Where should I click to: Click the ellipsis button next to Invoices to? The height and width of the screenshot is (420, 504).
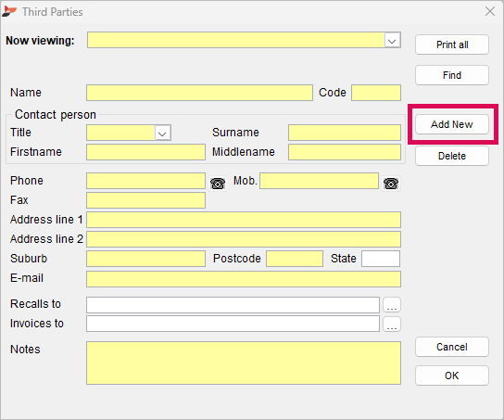[392, 324]
